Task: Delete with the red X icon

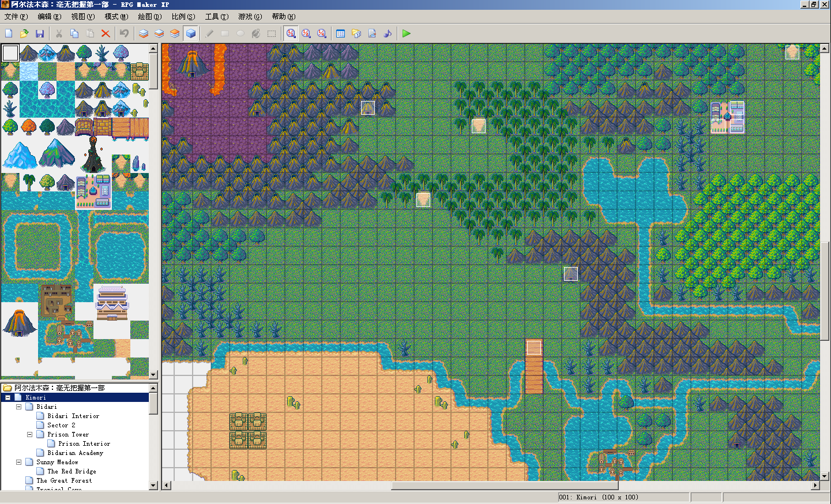Action: pos(106,33)
